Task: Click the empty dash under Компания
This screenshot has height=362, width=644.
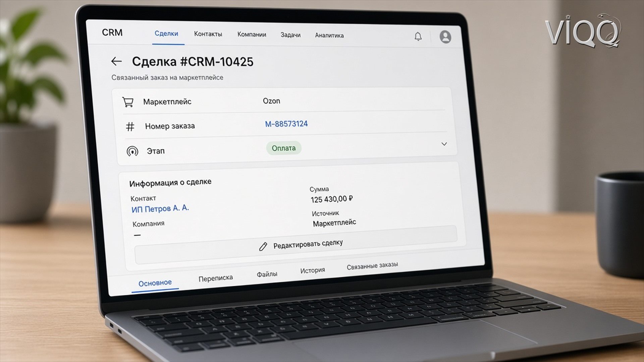Action: (x=137, y=235)
